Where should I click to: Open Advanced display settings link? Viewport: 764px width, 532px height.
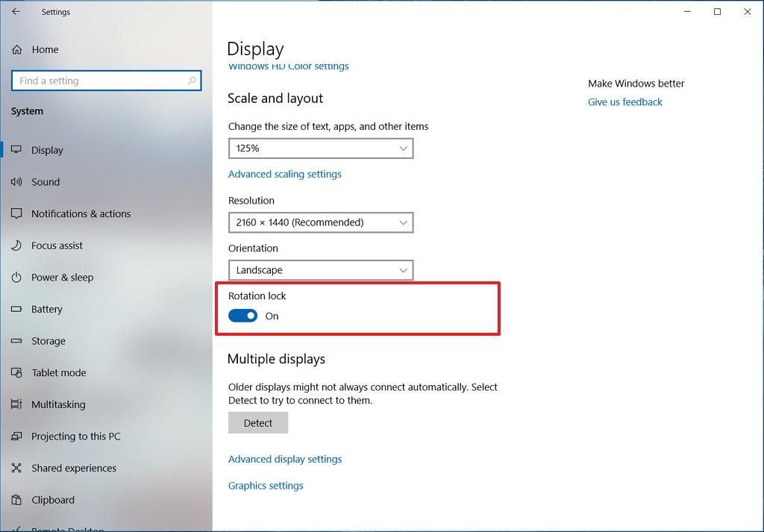pos(285,459)
